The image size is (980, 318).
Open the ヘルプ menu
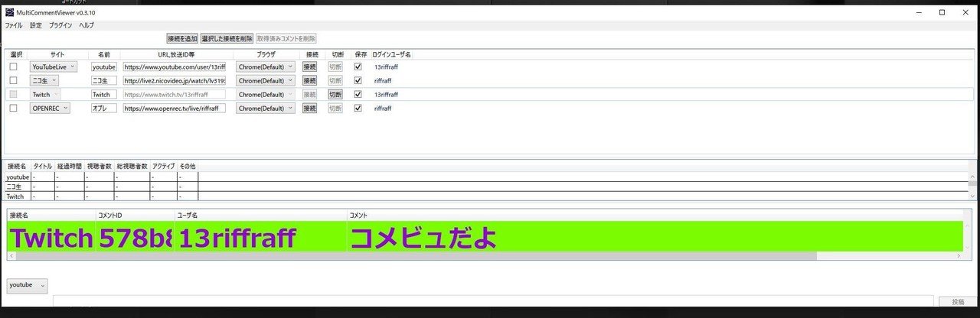click(x=87, y=25)
